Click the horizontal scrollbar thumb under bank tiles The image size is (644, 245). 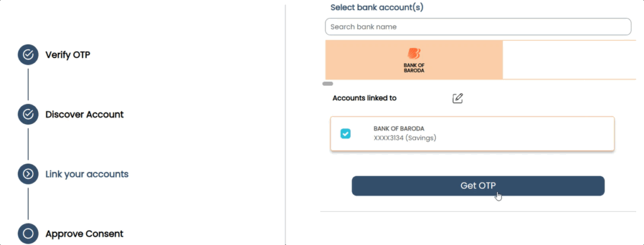(x=328, y=83)
